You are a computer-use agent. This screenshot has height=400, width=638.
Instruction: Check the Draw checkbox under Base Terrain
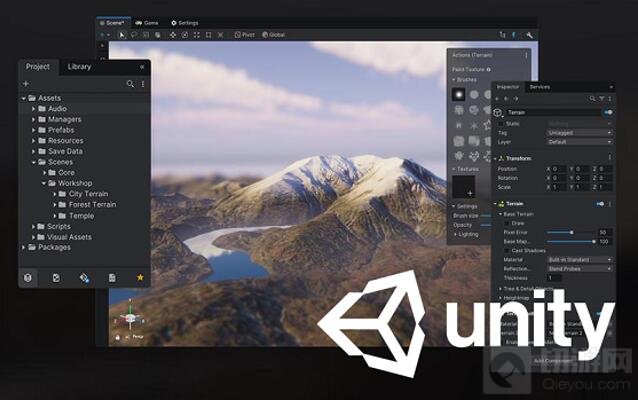click(508, 223)
